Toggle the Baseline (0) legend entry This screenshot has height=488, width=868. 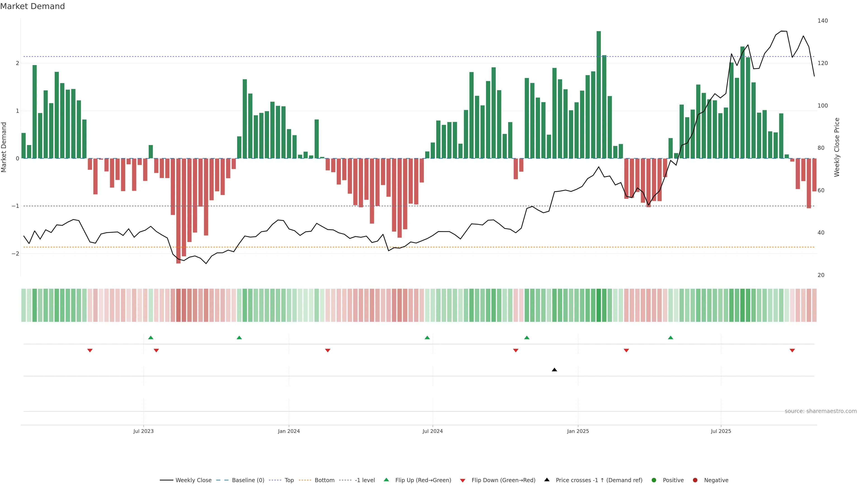click(x=248, y=480)
